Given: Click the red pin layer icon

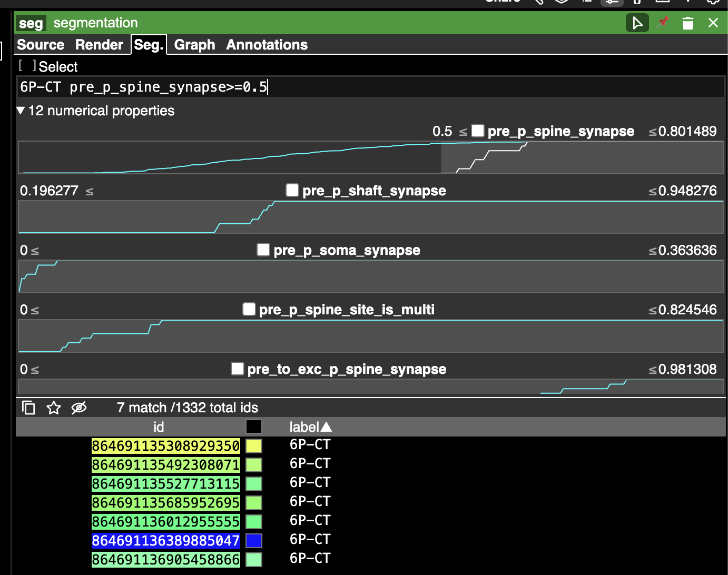Looking at the screenshot, I should tap(663, 23).
